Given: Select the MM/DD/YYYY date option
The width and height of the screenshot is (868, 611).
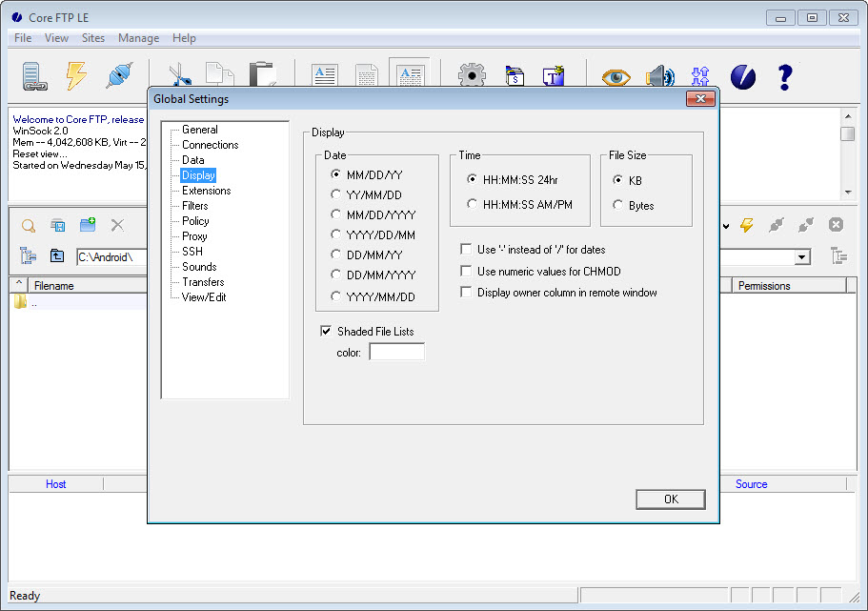Looking at the screenshot, I should (373, 214).
